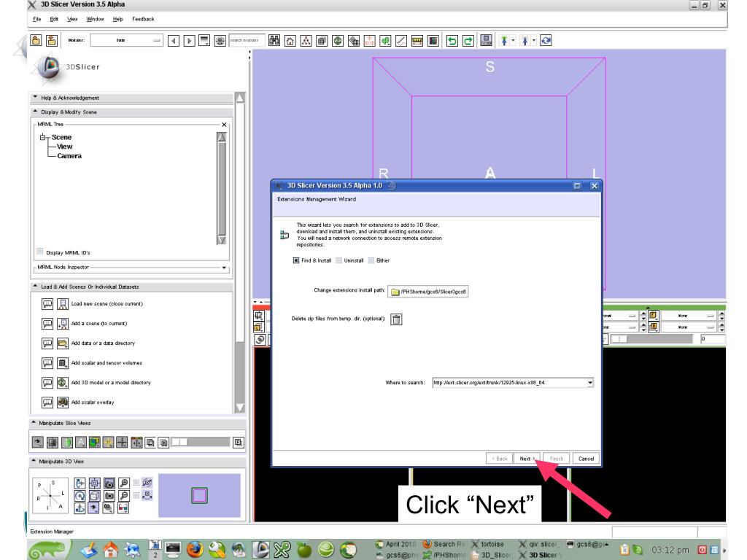This screenshot has width=747, height=560.
Task: Click the zoom in magnifier for 3D view
Action: coord(124,483)
